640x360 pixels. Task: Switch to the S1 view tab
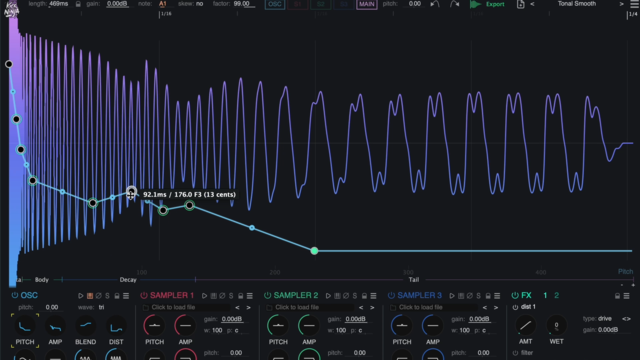pyautogui.click(x=298, y=4)
